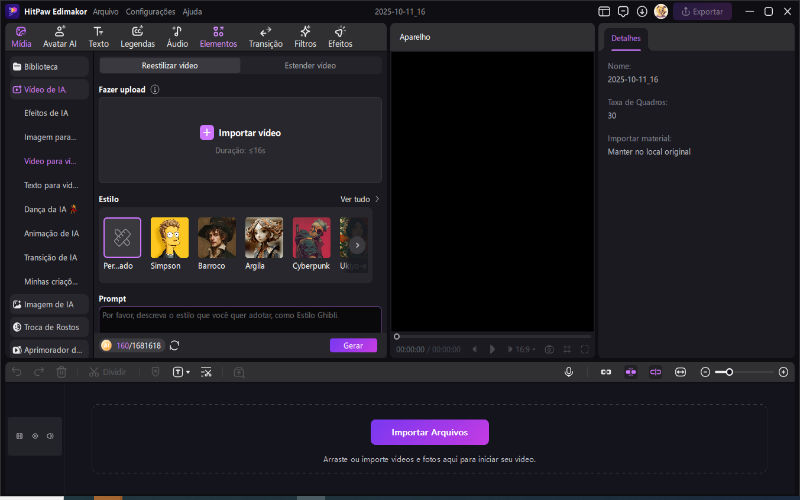Click the Importar Arquivos button
Image resolution: width=800 pixels, height=500 pixels.
point(430,432)
